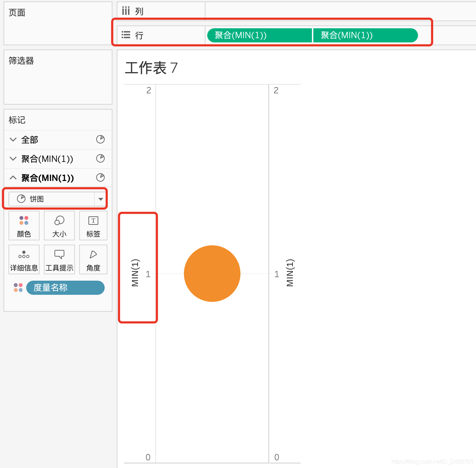Click pie icon beside first 聚合(MIN(1)) row
Image resolution: width=476 pixels, height=468 pixels.
pos(100,158)
